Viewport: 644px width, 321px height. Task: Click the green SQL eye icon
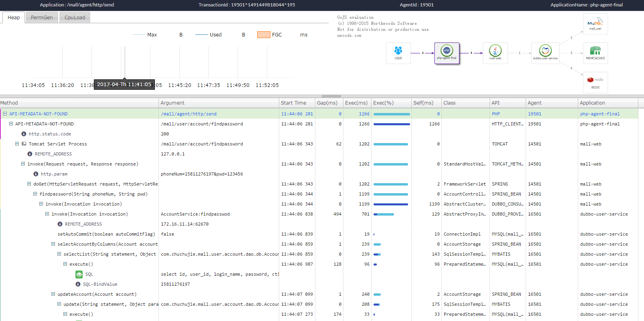pyautogui.click(x=79, y=275)
